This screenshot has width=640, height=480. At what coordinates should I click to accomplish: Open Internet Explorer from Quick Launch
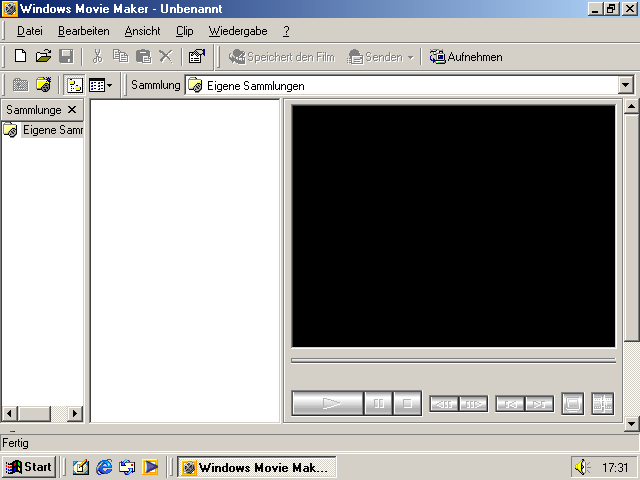[x=104, y=467]
